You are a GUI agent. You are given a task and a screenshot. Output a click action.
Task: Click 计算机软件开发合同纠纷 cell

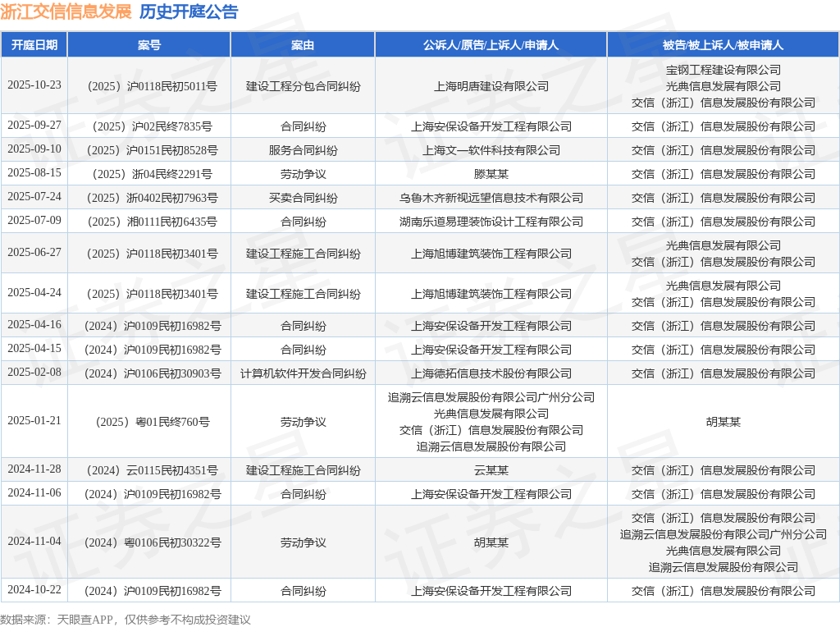click(x=304, y=373)
